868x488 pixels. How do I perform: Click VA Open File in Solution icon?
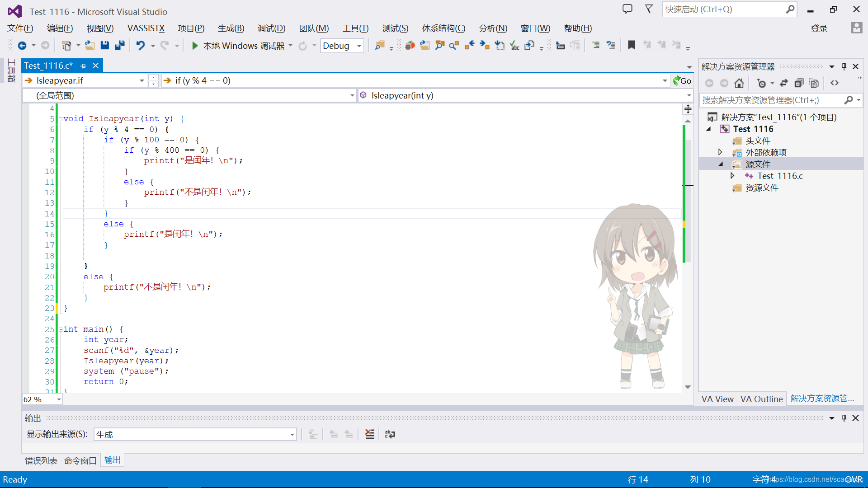point(425,46)
